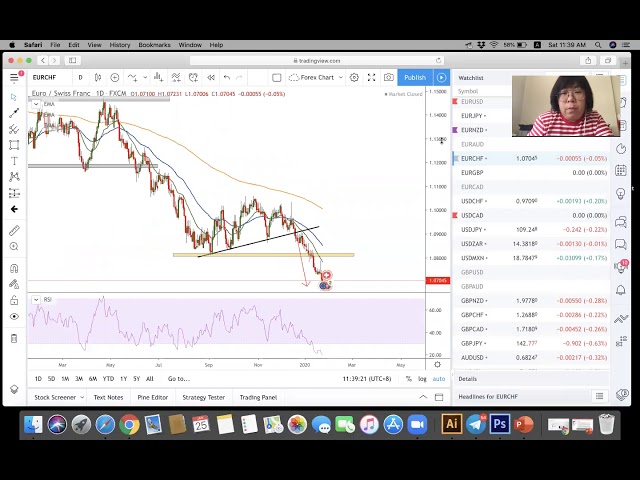The height and width of the screenshot is (480, 640).
Task: Click the blue Publish button
Action: pos(414,77)
